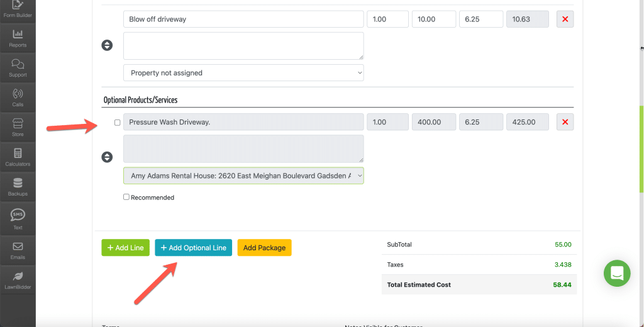644x327 pixels.
Task: Edit the Blow off driveway name field
Action: pyautogui.click(x=243, y=19)
